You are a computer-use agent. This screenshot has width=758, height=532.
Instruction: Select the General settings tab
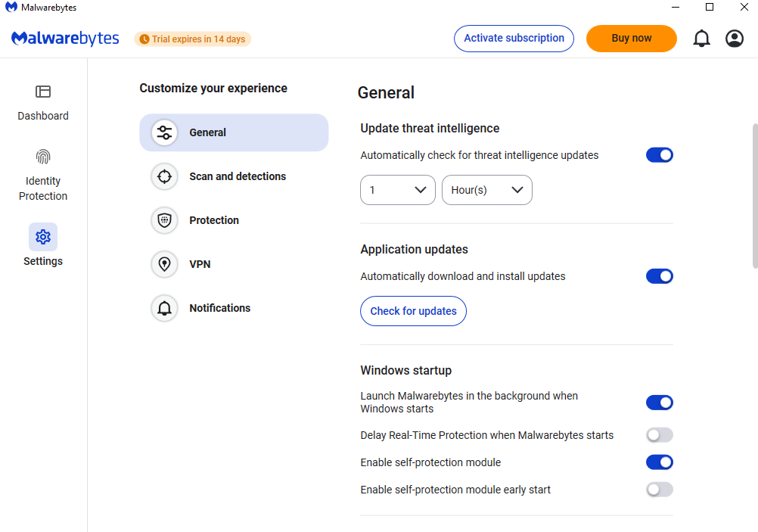[234, 132]
